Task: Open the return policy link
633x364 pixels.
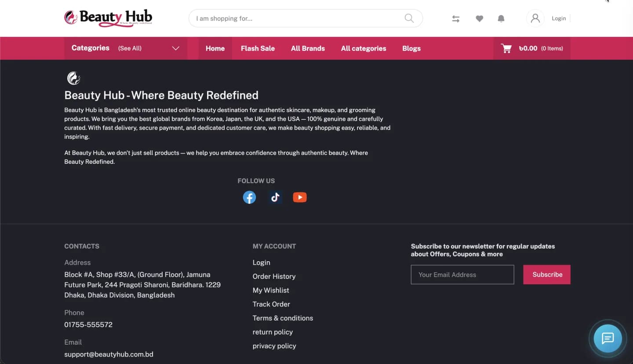Action: [273, 332]
